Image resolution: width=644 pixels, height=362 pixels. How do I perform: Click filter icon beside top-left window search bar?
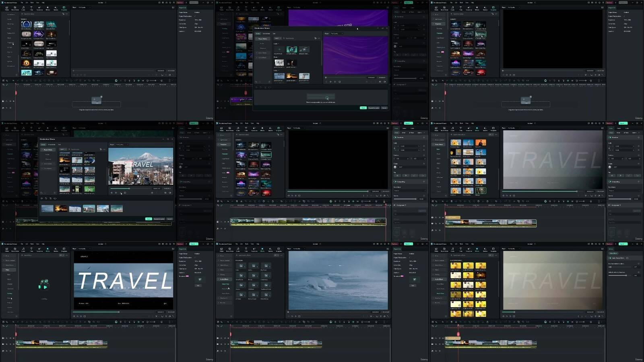pyautogui.click(x=62, y=14)
